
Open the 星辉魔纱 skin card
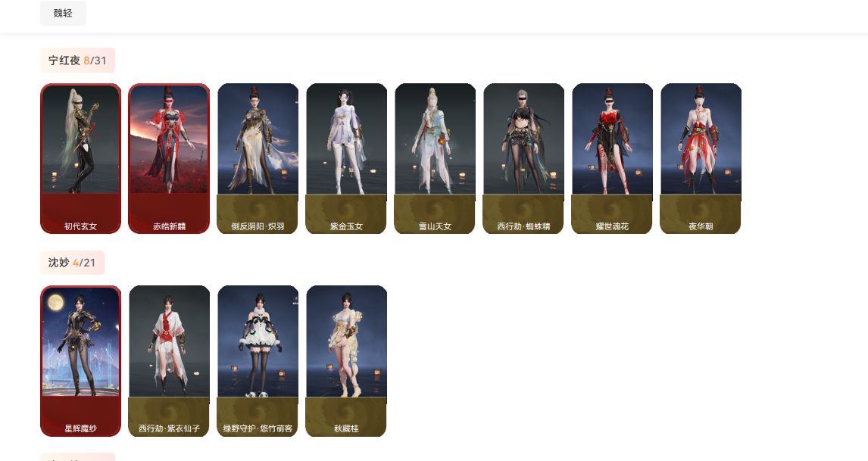[x=80, y=361]
